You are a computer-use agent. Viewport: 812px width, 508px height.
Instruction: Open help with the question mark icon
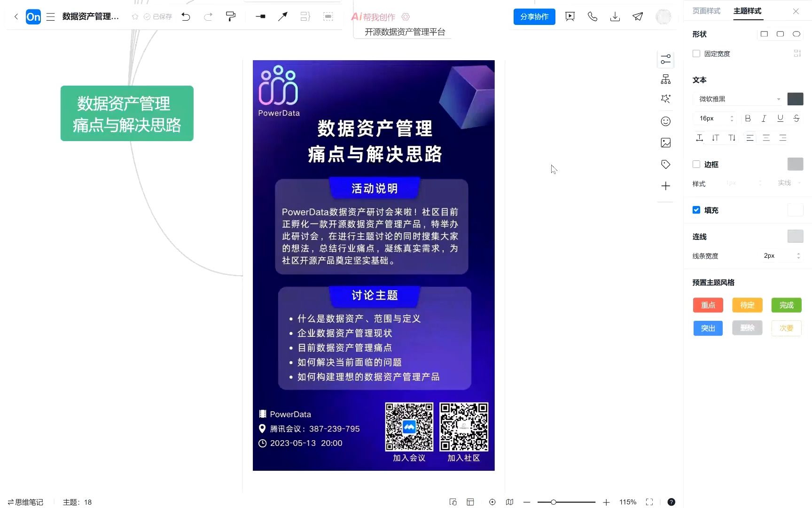tap(671, 502)
